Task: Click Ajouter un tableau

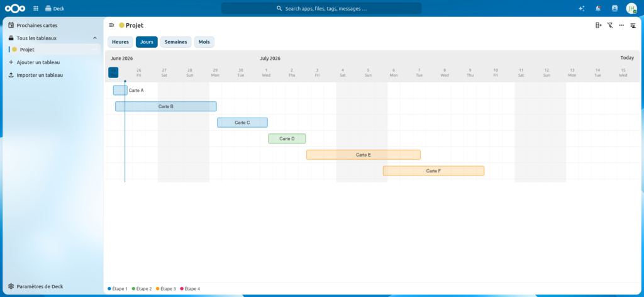Action: pos(52,62)
